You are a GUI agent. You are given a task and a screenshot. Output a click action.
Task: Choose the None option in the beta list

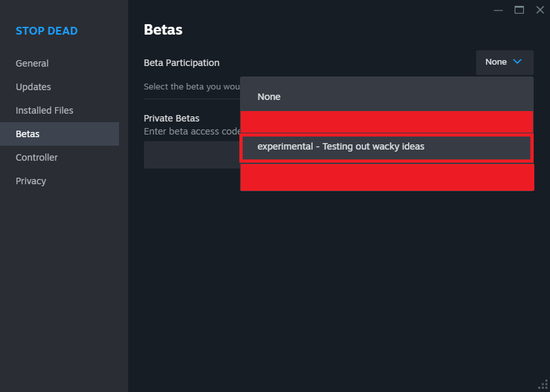point(269,97)
